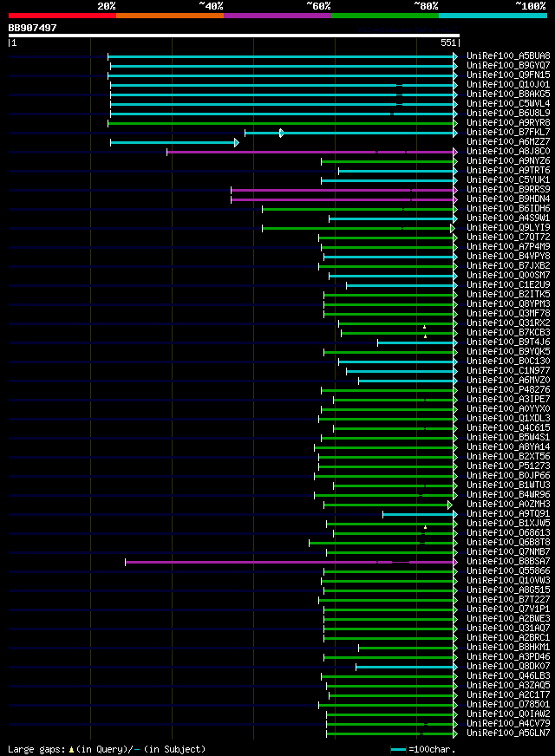Screen dimensions: 555x756
Task: Click the UniRef100_O78501 label
Action: [508, 705]
